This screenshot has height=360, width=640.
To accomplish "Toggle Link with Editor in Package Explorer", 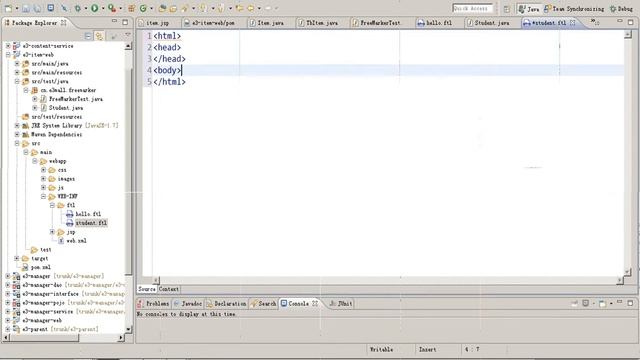I will (99, 36).
